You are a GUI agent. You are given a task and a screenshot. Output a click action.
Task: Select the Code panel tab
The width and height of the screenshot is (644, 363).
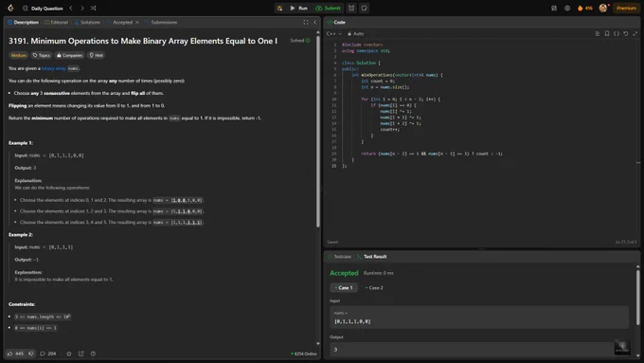point(336,22)
